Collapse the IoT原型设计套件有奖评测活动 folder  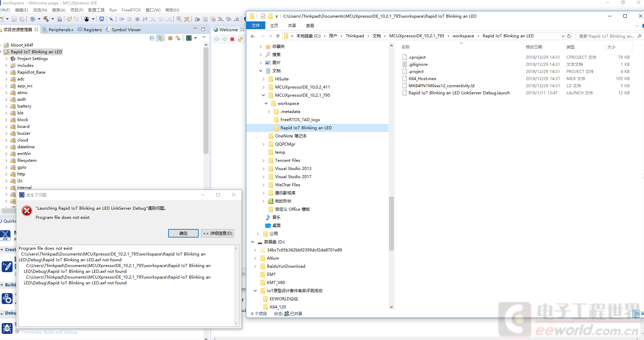coord(255,291)
